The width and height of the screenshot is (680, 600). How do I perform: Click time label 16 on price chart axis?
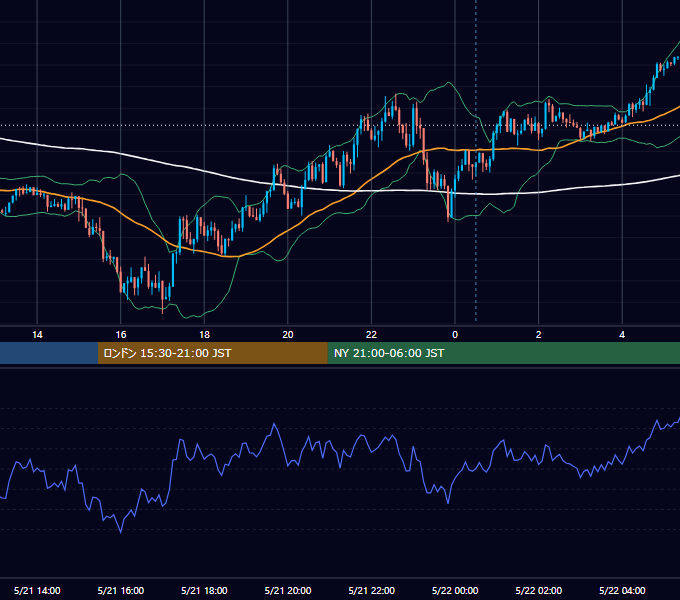121,335
